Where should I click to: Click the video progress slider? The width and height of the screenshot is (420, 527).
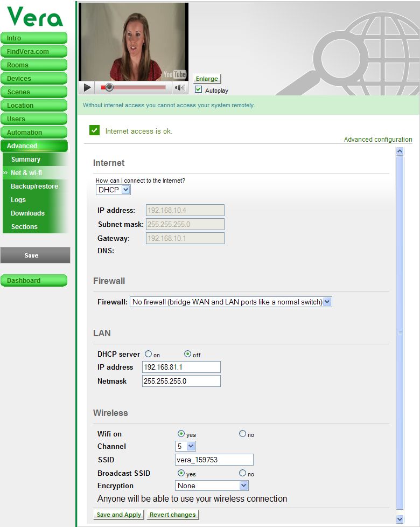[135, 87]
